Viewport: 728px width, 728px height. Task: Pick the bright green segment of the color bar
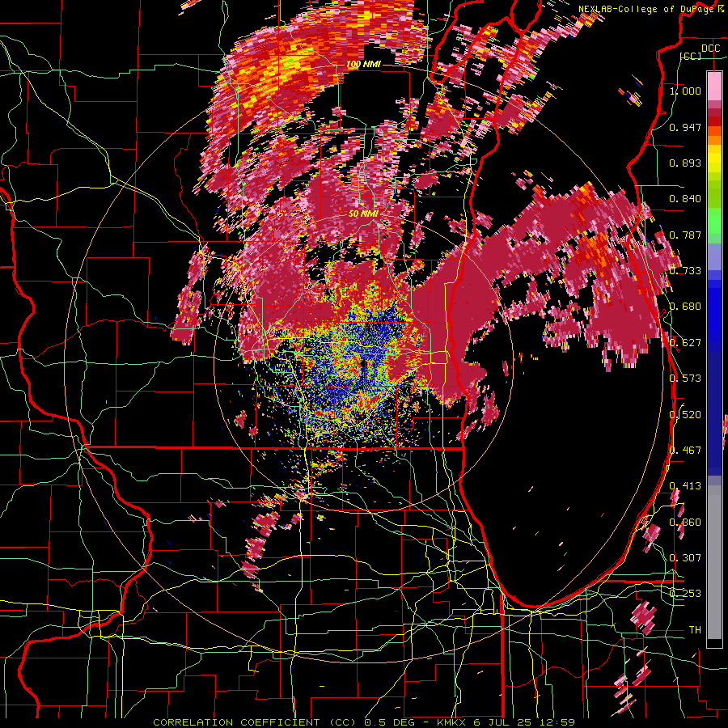(714, 221)
